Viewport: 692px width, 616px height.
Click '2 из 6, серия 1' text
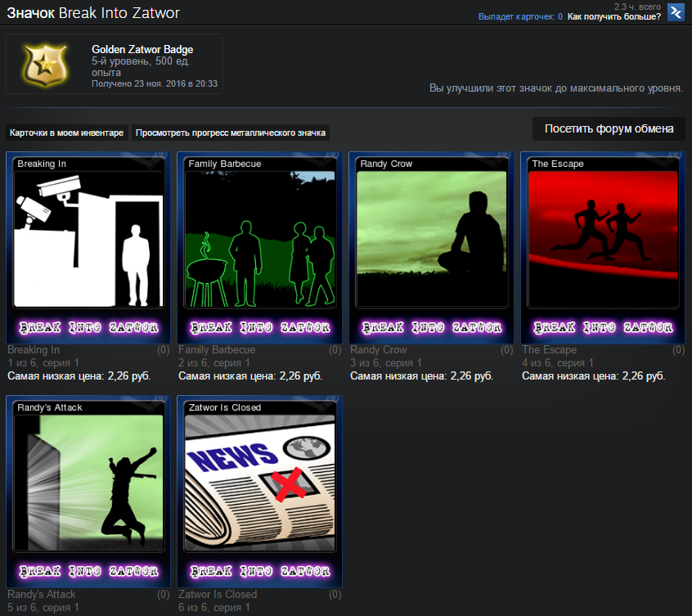(214, 363)
